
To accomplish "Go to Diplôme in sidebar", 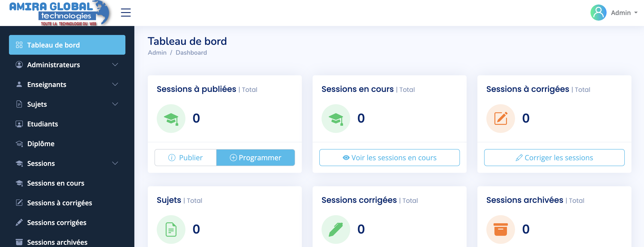I will pyautogui.click(x=41, y=144).
